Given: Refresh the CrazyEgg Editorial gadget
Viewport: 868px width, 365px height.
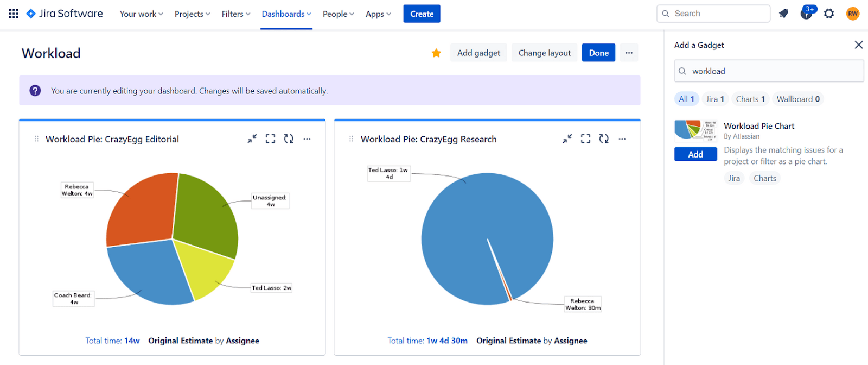Looking at the screenshot, I should [289, 139].
